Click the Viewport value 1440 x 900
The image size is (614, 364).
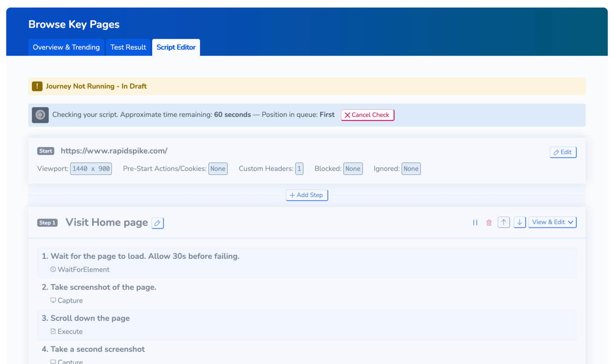91,169
